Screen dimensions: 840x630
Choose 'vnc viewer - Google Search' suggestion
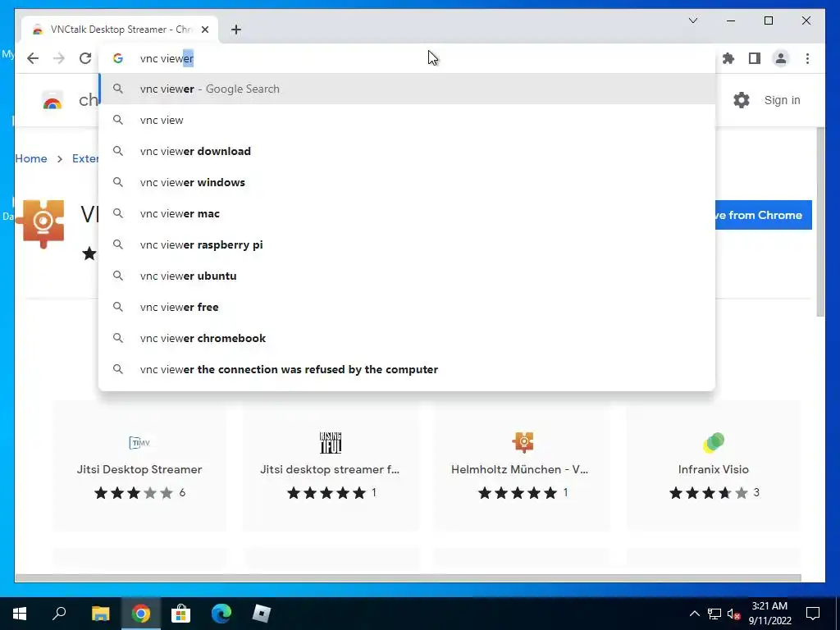(x=407, y=89)
